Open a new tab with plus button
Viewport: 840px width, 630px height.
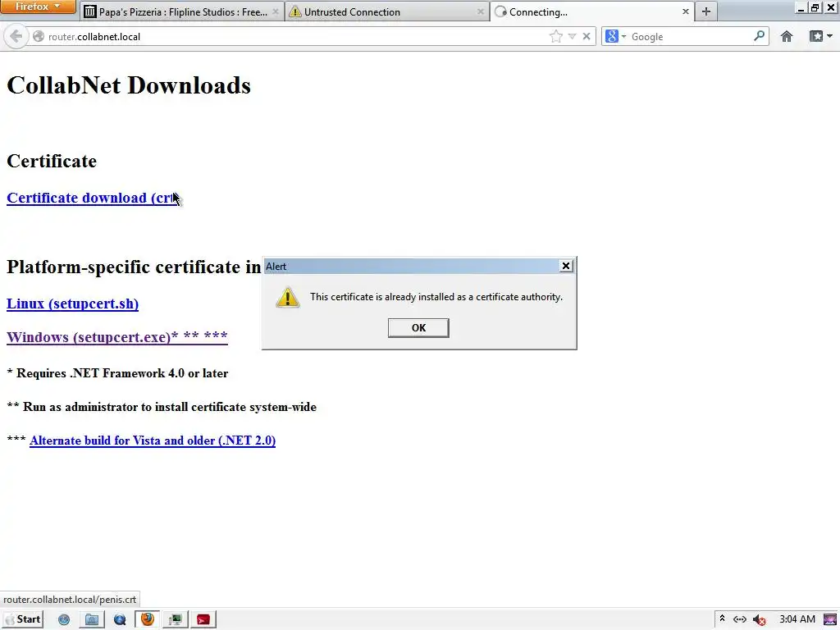click(x=706, y=11)
